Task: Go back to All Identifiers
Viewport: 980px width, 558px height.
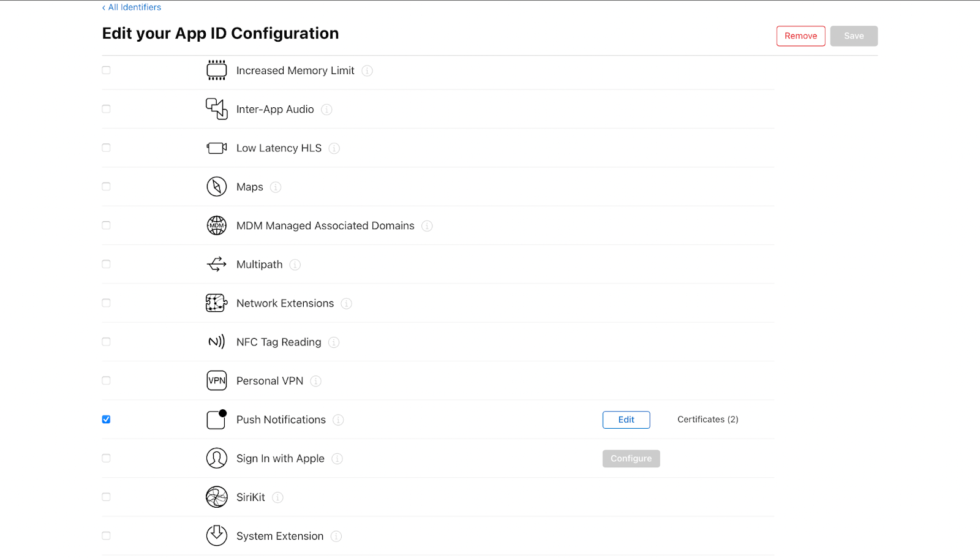Action: [131, 7]
